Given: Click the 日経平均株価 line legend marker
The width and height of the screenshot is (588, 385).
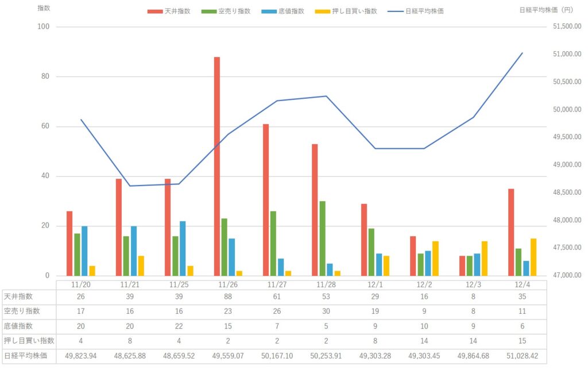Looking at the screenshot, I should tap(395, 11).
